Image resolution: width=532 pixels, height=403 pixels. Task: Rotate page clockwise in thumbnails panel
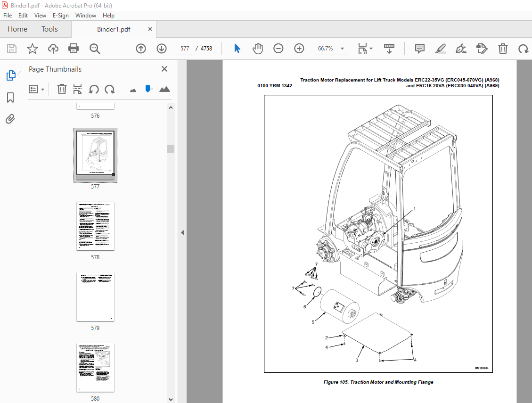click(x=110, y=89)
